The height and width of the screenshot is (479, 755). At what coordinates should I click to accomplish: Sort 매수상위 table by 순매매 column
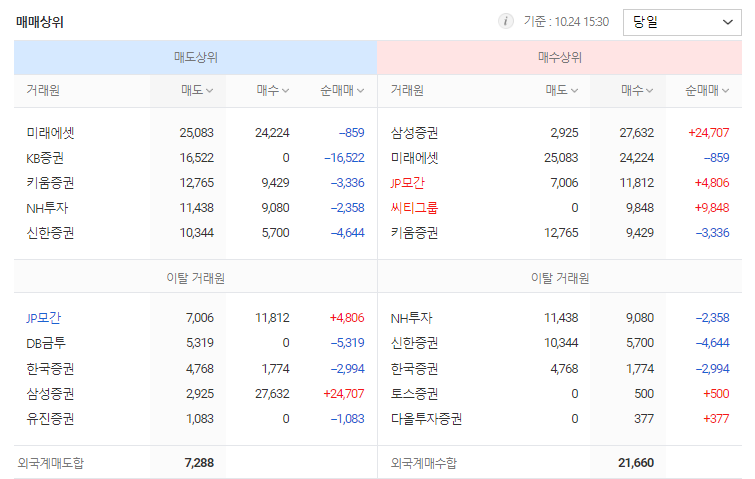pos(707,90)
